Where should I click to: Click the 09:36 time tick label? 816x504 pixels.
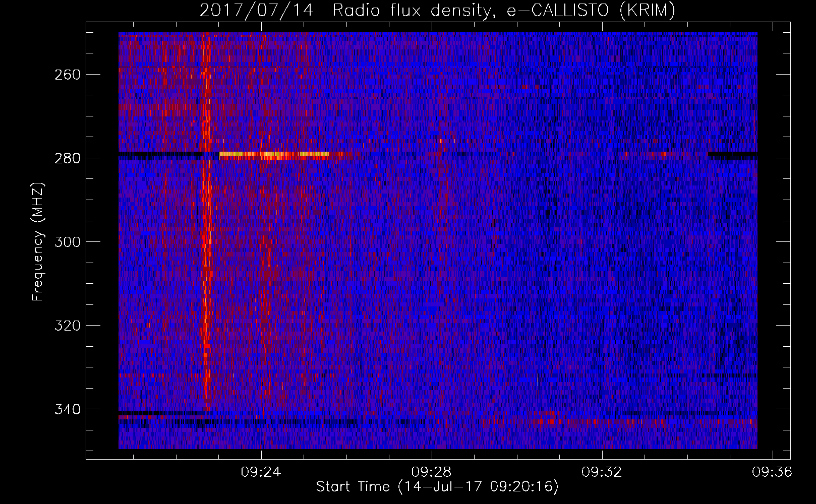click(x=772, y=472)
